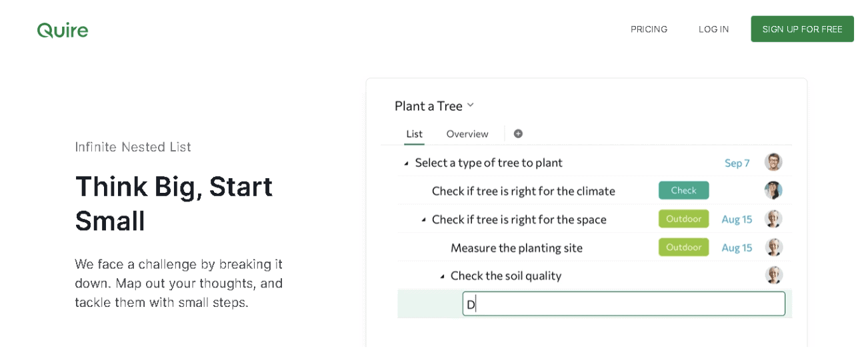Switch to the List tab

tap(414, 133)
